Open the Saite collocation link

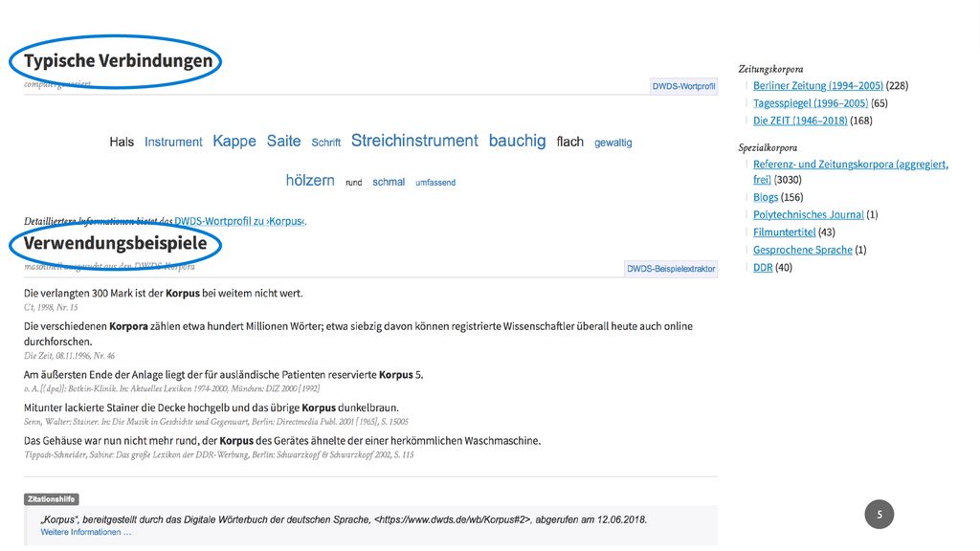(283, 142)
